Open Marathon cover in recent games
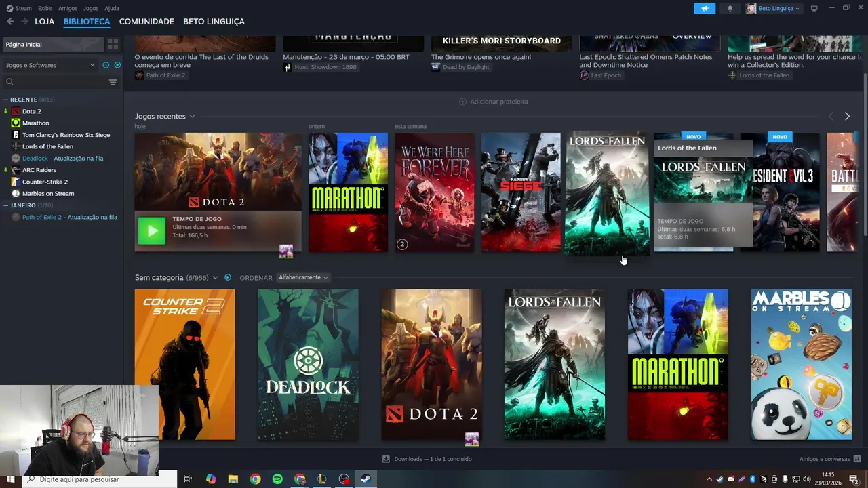 [x=348, y=192]
